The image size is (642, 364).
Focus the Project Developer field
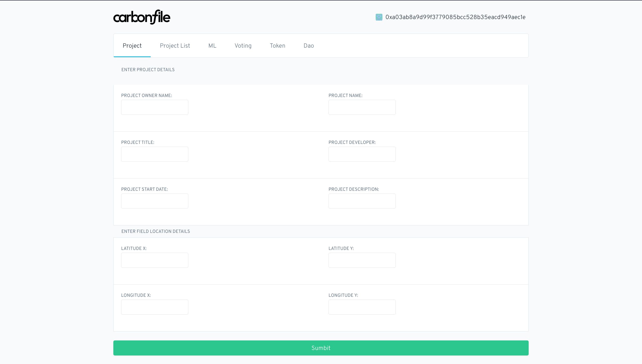tap(362, 154)
